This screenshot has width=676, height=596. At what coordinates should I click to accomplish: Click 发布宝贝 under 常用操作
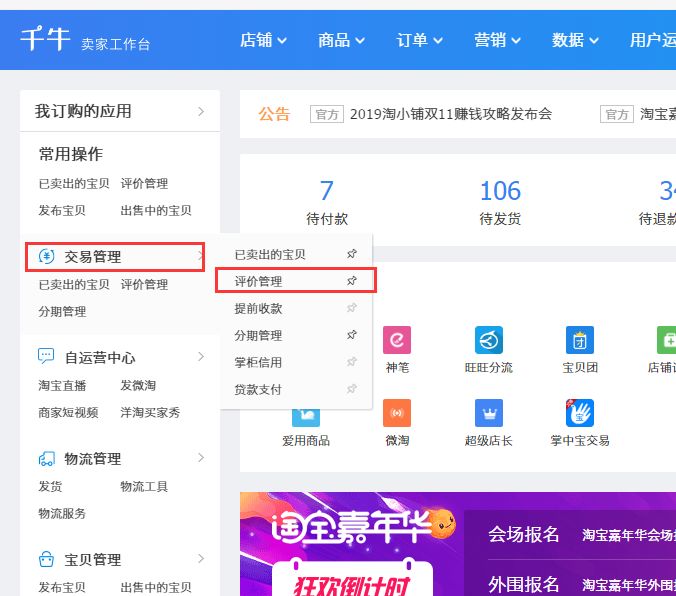point(62,210)
